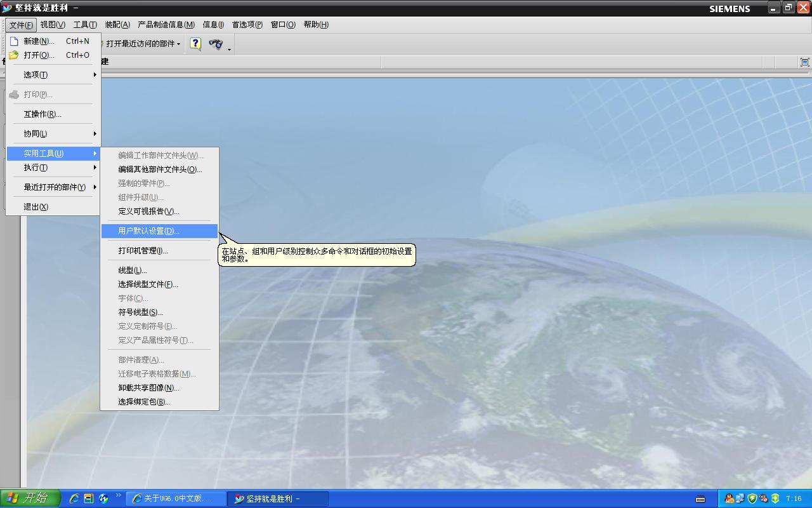Viewport: 812px width, 508px height.
Task: Choose 新建(N)... from the File menu
Action: pyautogui.click(x=53, y=41)
